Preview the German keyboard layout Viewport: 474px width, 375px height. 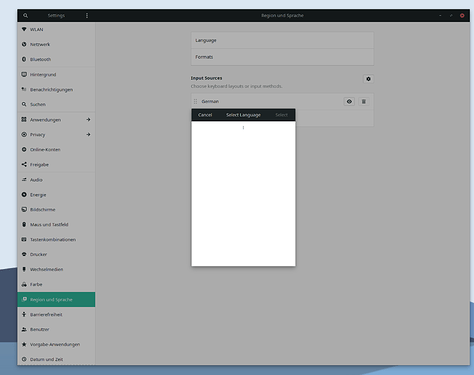pos(349,101)
